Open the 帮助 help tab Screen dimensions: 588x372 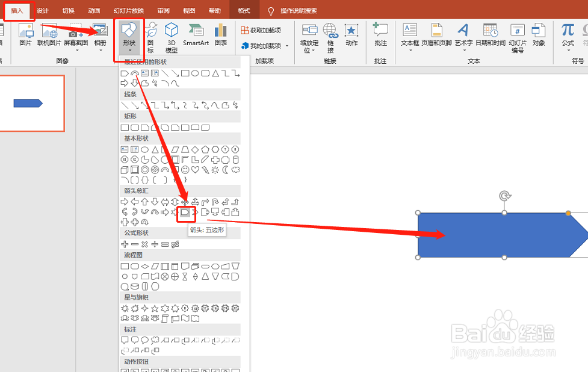tap(215, 10)
